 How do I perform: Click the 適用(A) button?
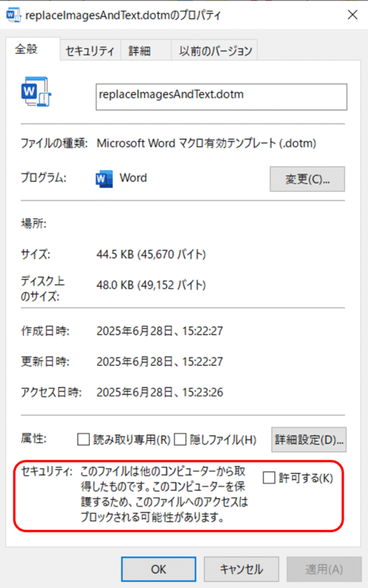324,570
